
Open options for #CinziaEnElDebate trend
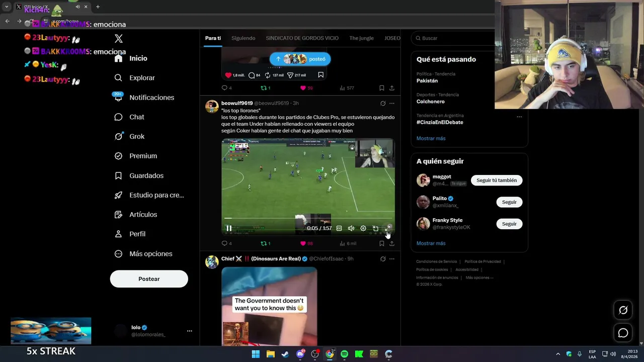click(519, 117)
